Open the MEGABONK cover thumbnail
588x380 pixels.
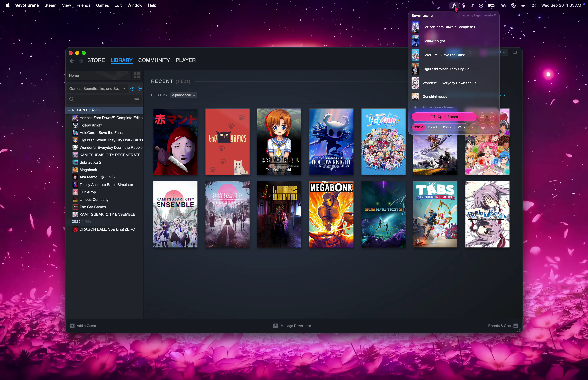click(x=331, y=214)
